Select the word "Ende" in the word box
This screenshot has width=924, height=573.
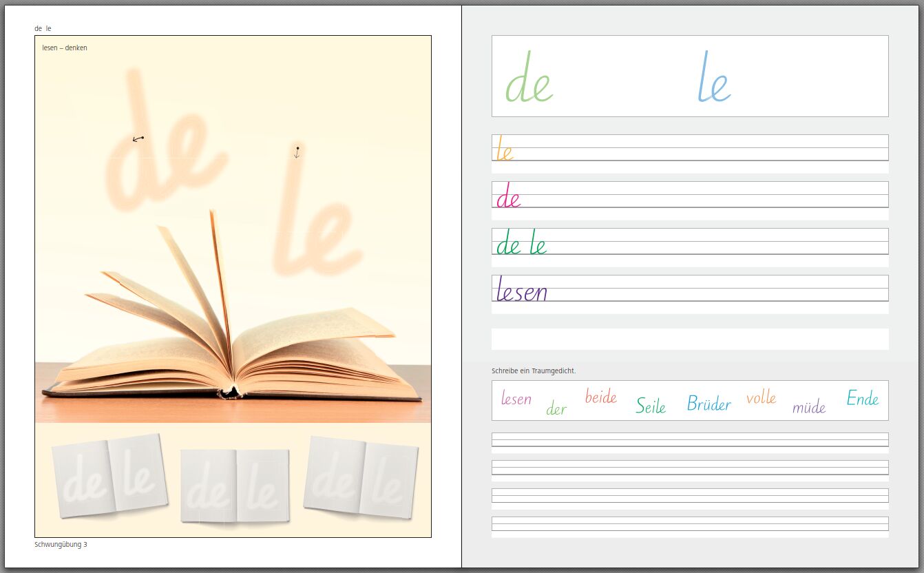862,398
